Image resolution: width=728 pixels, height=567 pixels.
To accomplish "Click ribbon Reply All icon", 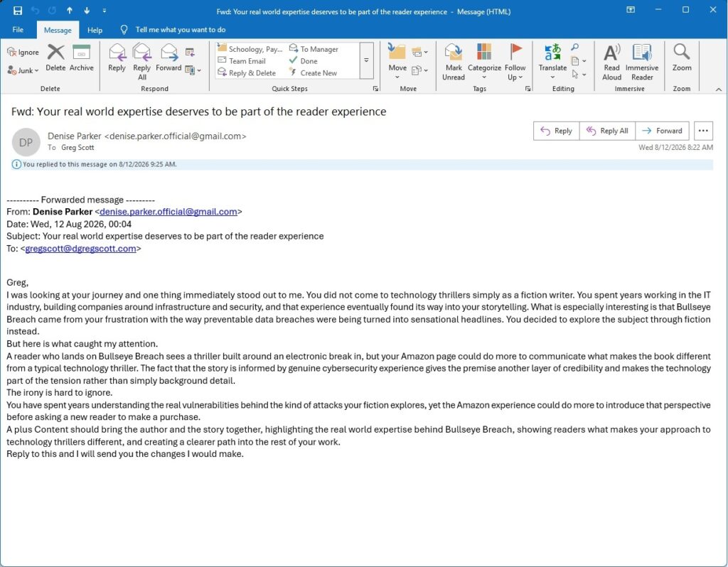I will click(142, 62).
